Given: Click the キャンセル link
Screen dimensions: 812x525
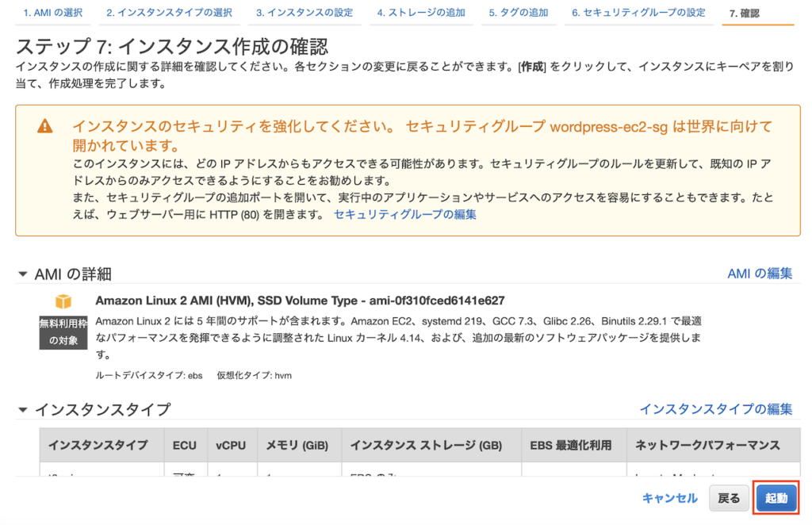Looking at the screenshot, I should click(669, 498).
